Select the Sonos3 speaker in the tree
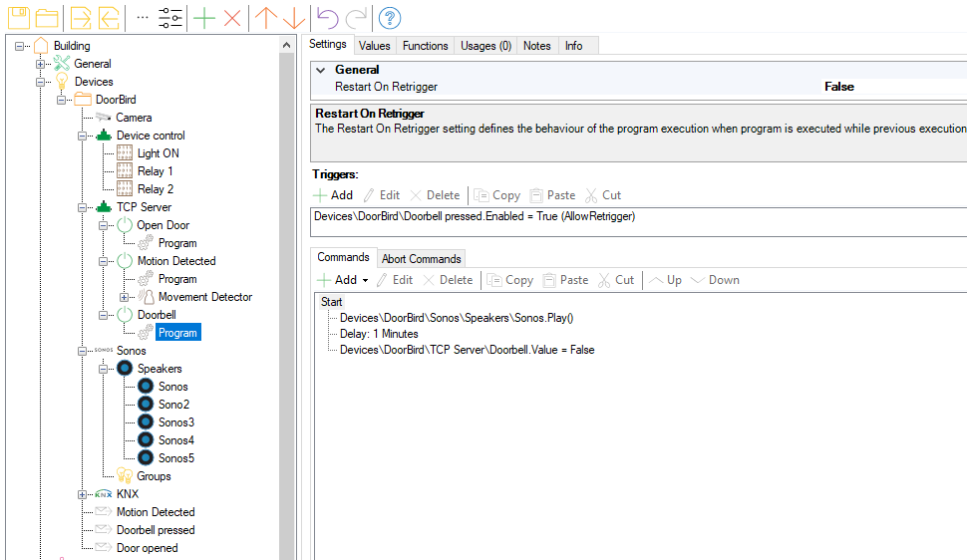The height and width of the screenshot is (560, 967). pos(175,422)
